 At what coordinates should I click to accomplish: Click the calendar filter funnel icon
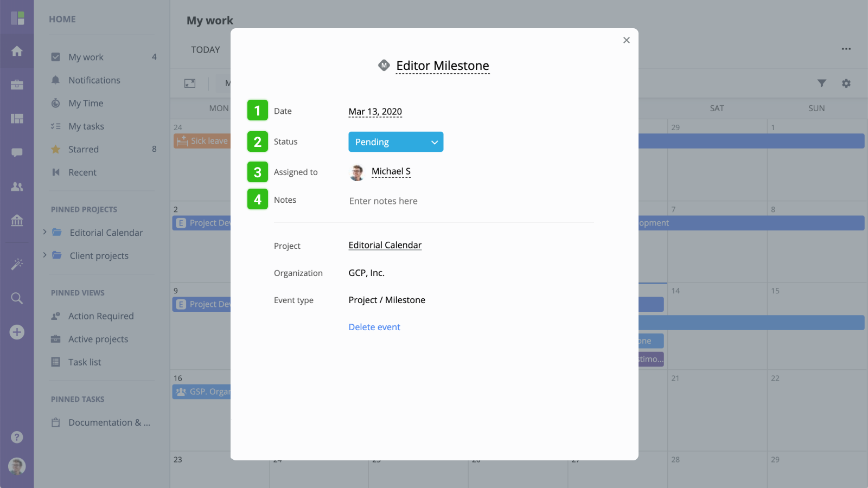click(822, 83)
